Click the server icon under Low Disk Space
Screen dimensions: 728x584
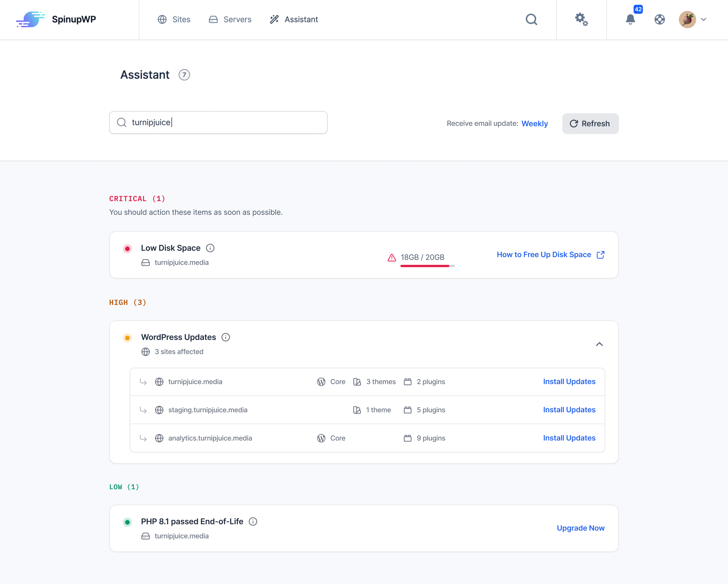click(x=146, y=263)
